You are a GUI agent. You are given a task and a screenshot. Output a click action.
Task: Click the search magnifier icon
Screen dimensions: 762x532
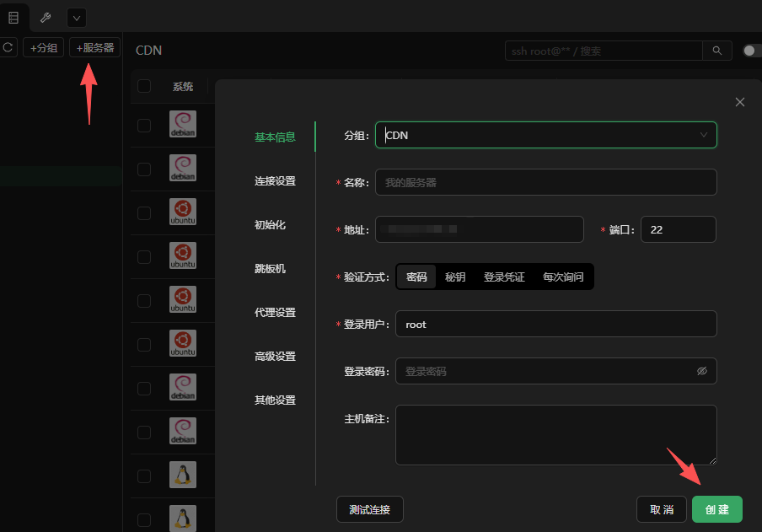tap(716, 51)
